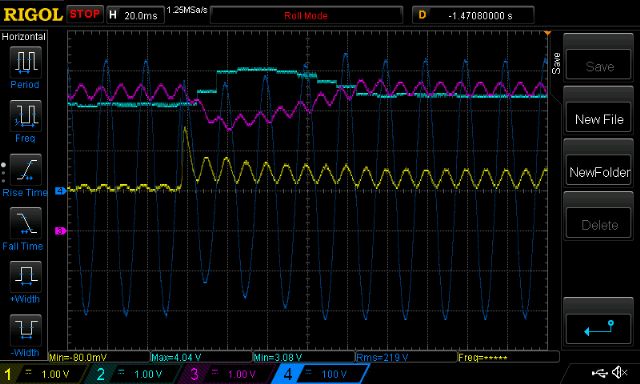This screenshot has width=640, height=384.
Task: Click the H 20.0ms horizontal timebase field
Action: (x=135, y=15)
